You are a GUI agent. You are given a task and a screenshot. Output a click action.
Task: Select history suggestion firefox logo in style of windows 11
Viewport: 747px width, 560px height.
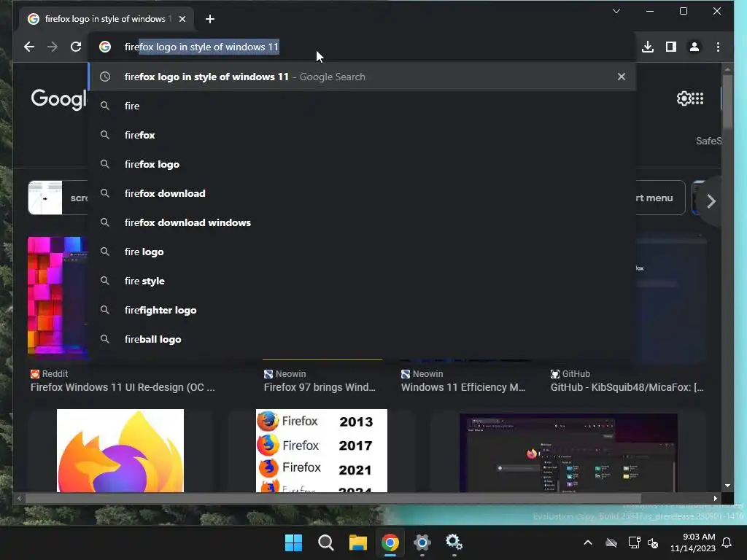[362, 77]
